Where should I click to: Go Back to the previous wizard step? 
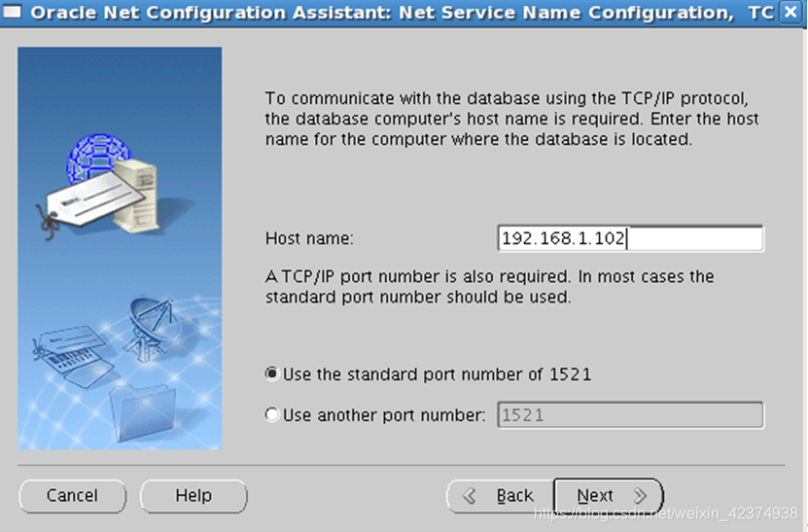coord(501,496)
